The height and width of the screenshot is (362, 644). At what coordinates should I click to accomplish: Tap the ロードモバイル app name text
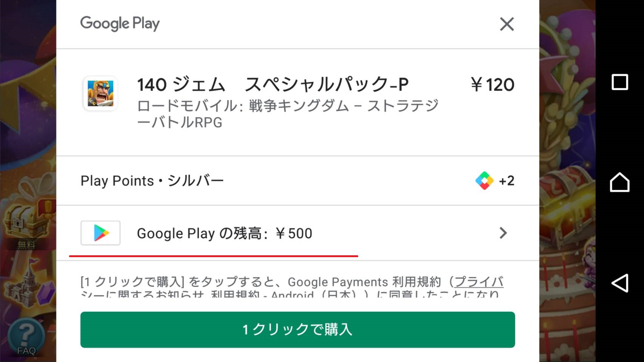(x=287, y=114)
